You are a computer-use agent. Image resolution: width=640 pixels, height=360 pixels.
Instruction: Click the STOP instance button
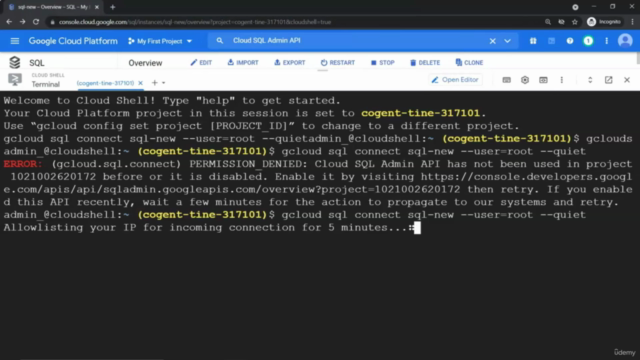tap(382, 63)
